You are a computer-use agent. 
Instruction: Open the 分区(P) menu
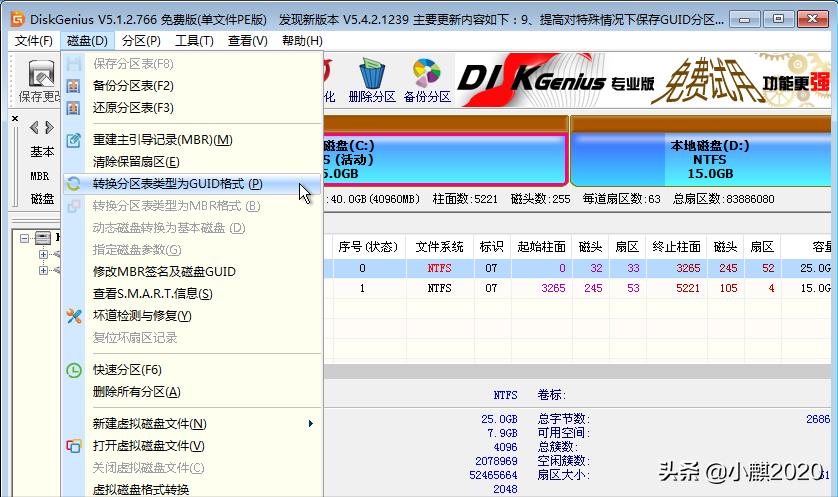(141, 41)
